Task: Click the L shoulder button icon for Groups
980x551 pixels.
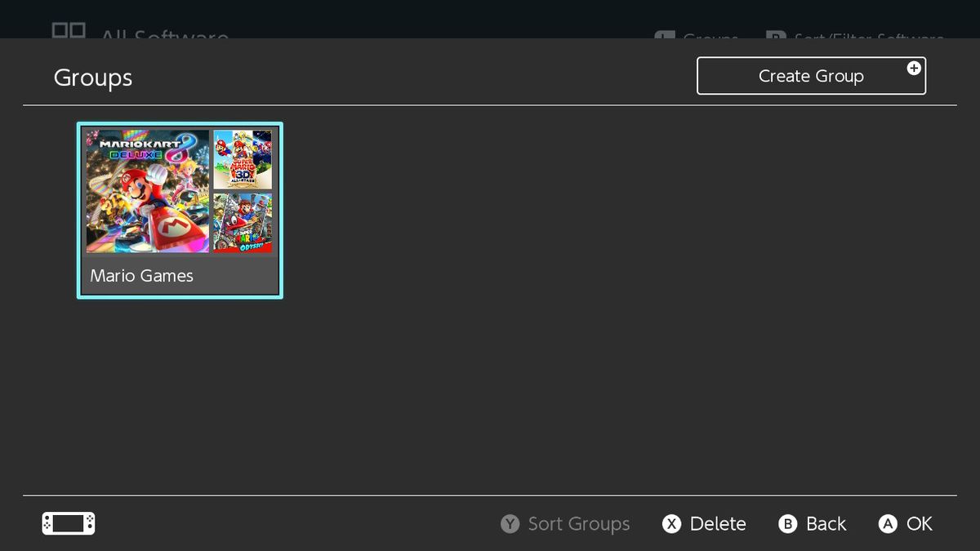Action: click(x=663, y=37)
